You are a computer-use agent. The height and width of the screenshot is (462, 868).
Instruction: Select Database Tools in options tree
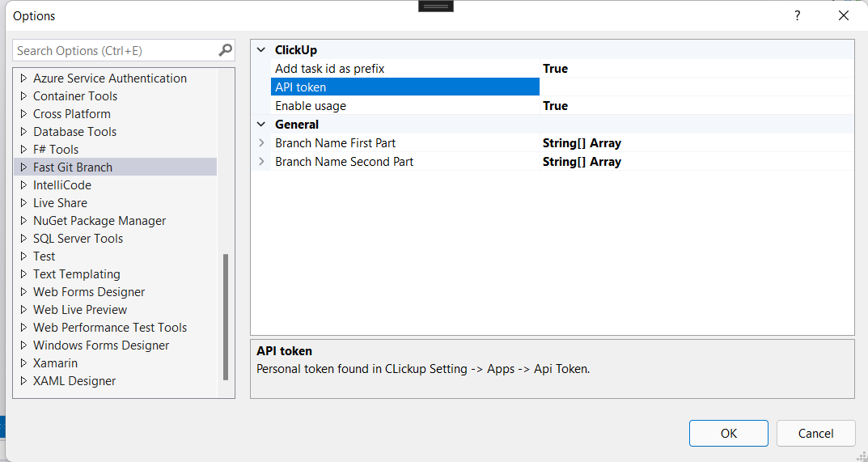point(74,132)
